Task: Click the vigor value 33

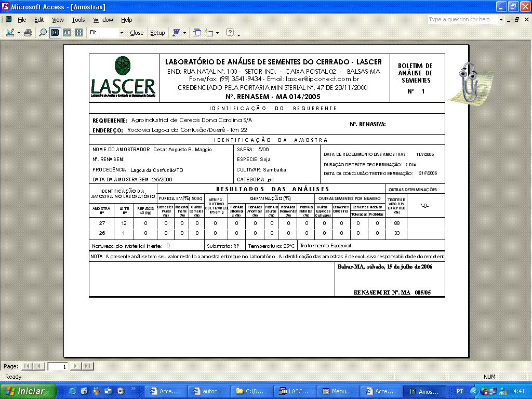Action: point(396,233)
